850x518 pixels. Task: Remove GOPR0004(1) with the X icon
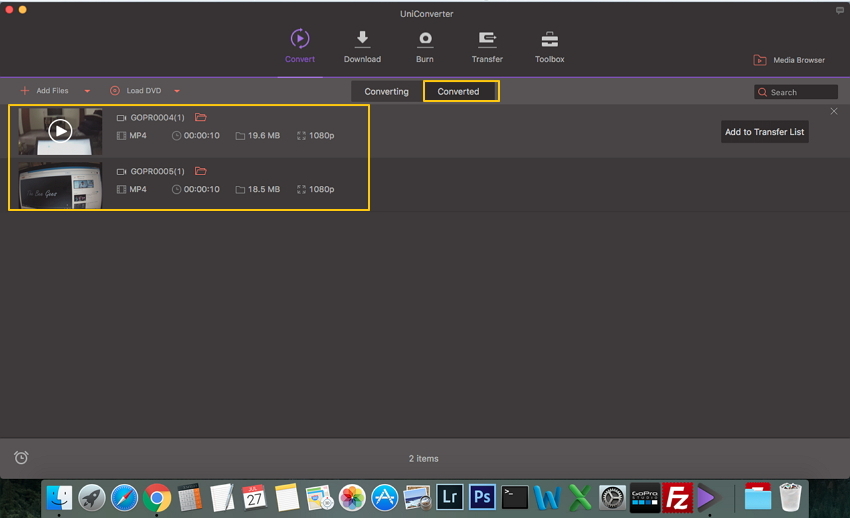click(x=834, y=111)
